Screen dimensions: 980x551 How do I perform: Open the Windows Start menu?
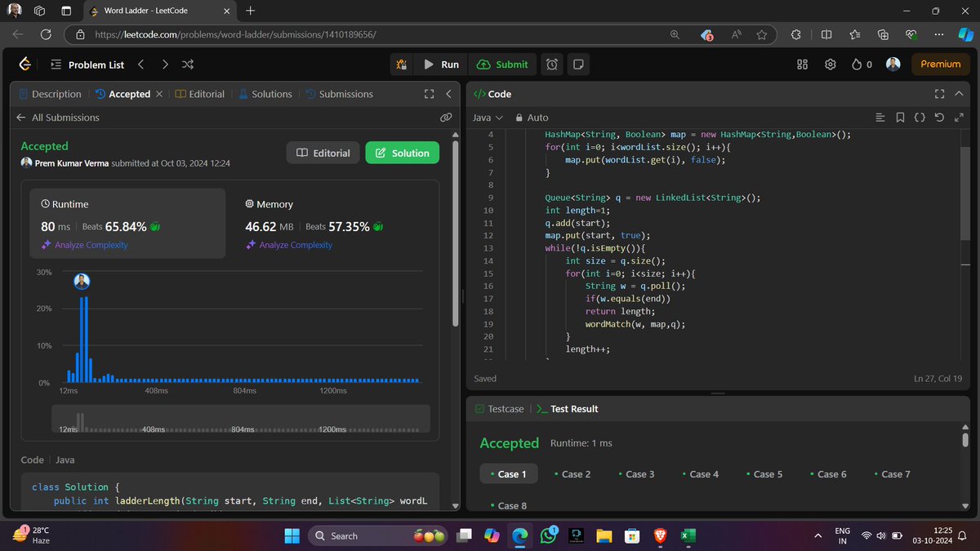(292, 535)
